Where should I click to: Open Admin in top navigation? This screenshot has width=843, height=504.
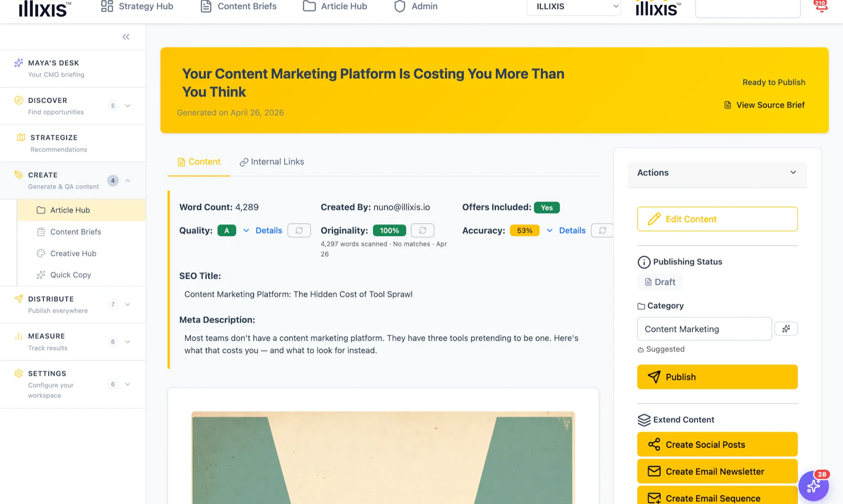(x=416, y=6)
